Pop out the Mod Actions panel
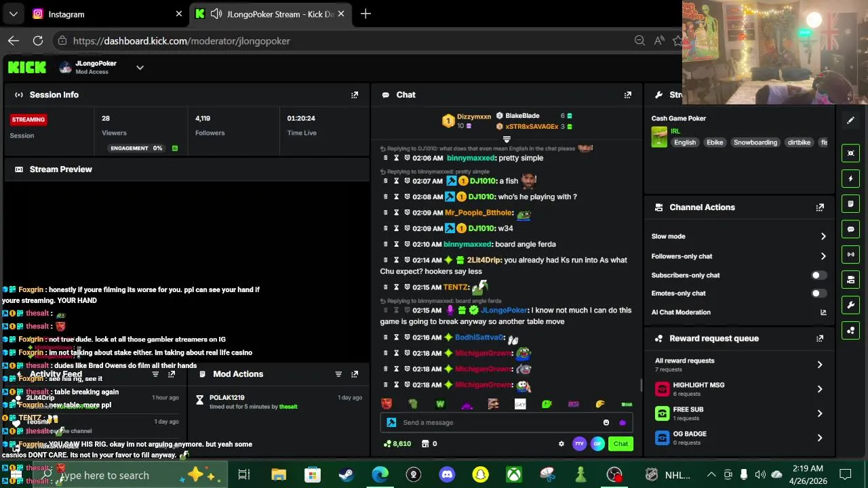This screenshot has height=488, width=868. pos(355,374)
